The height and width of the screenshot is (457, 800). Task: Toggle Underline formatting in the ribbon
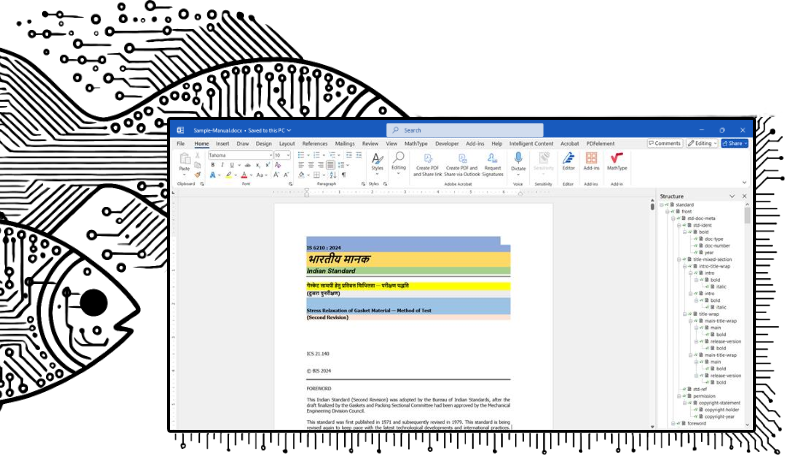pos(232,165)
